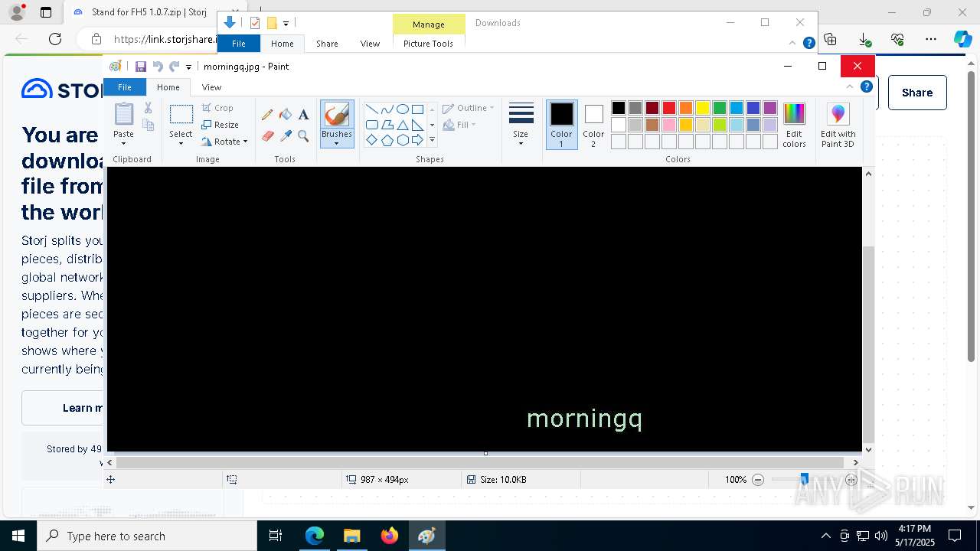Image resolution: width=980 pixels, height=551 pixels.
Task: Pick the red color swatch
Action: 669,108
